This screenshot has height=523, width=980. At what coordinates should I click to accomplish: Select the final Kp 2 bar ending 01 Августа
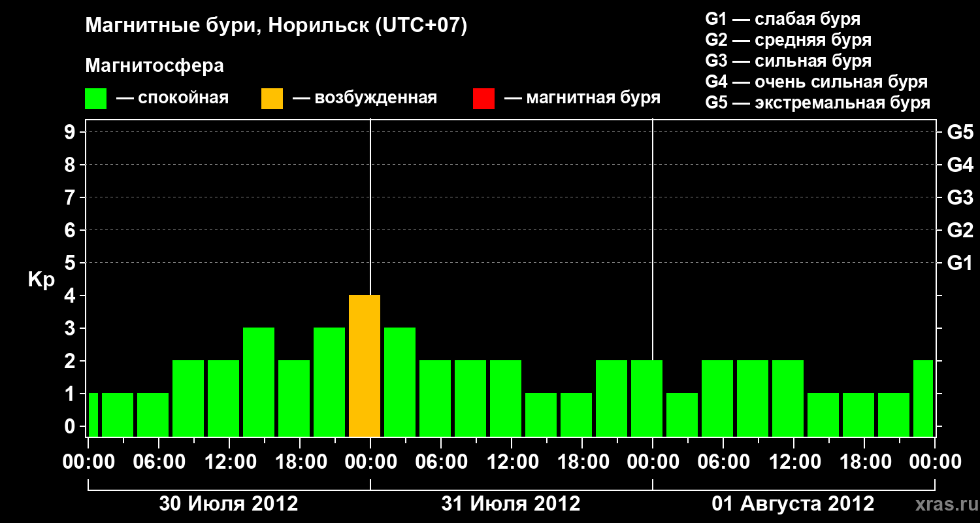[923, 399]
